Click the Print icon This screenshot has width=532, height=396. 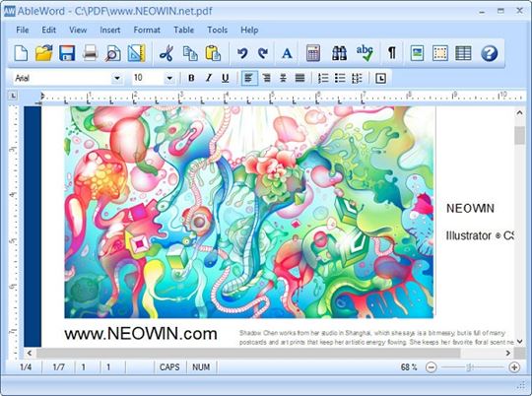(91, 53)
